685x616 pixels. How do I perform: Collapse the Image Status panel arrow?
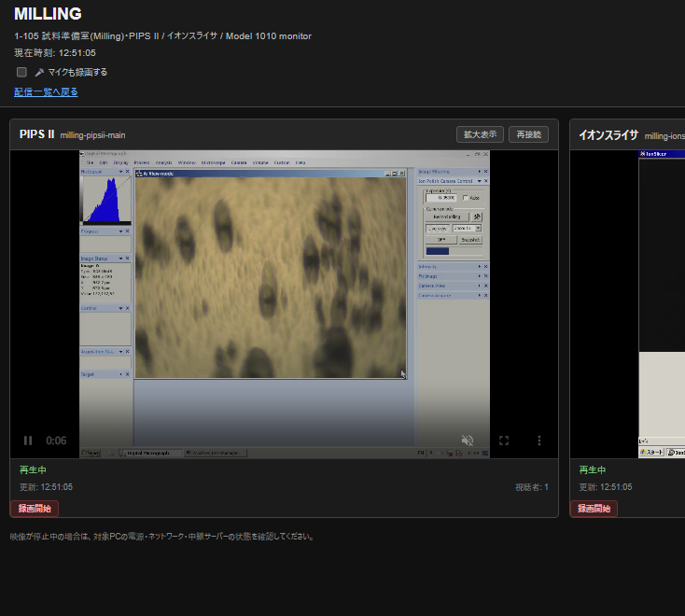(x=121, y=259)
